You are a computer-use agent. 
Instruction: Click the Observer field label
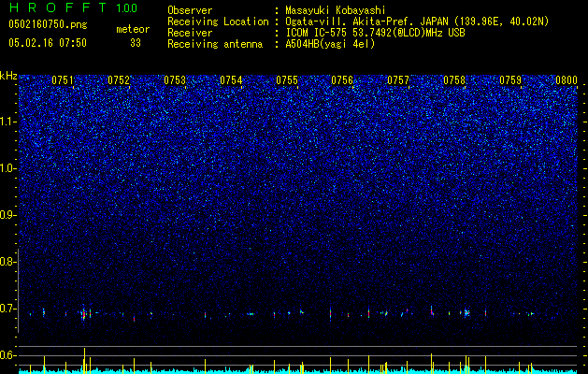click(190, 10)
